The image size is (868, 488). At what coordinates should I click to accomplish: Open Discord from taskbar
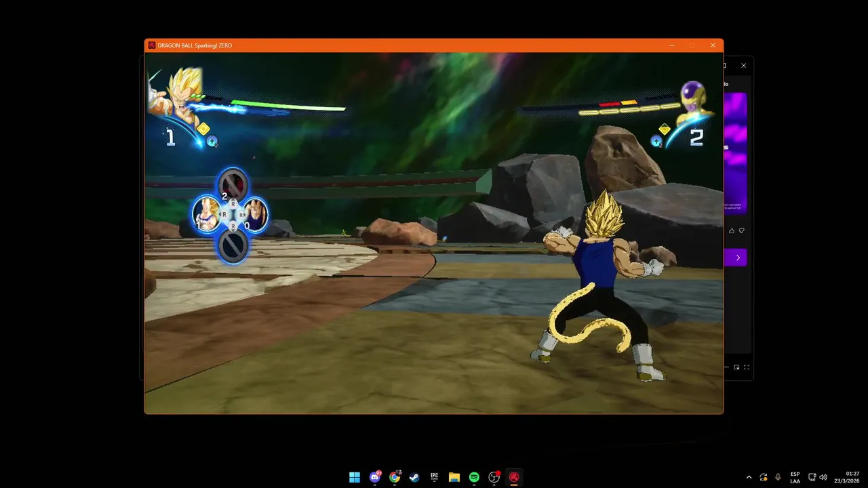point(375,477)
